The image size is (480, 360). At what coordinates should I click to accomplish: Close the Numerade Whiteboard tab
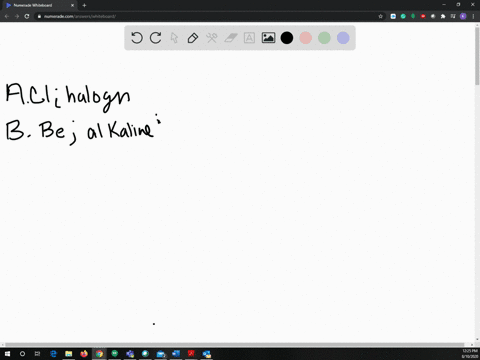tap(72, 5)
